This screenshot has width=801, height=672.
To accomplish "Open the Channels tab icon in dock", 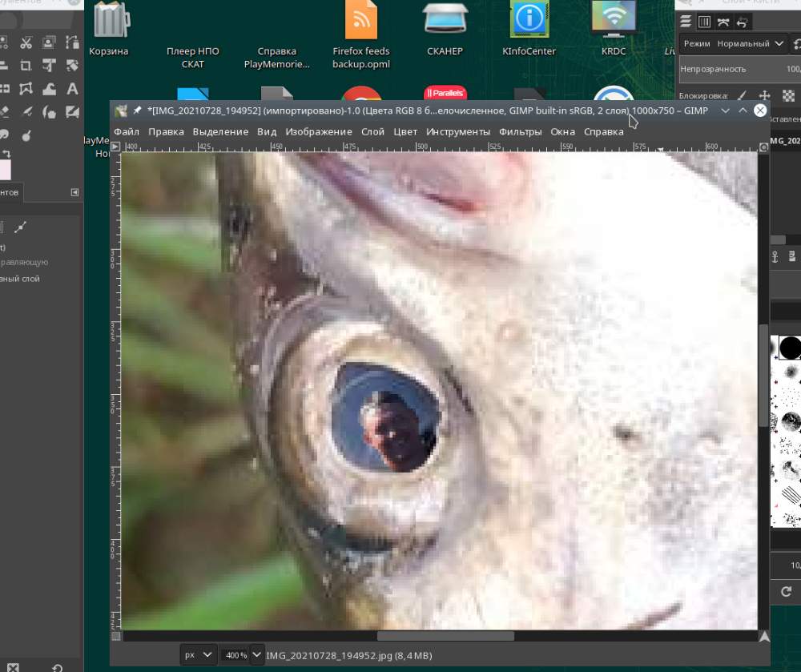I will pyautogui.click(x=704, y=22).
